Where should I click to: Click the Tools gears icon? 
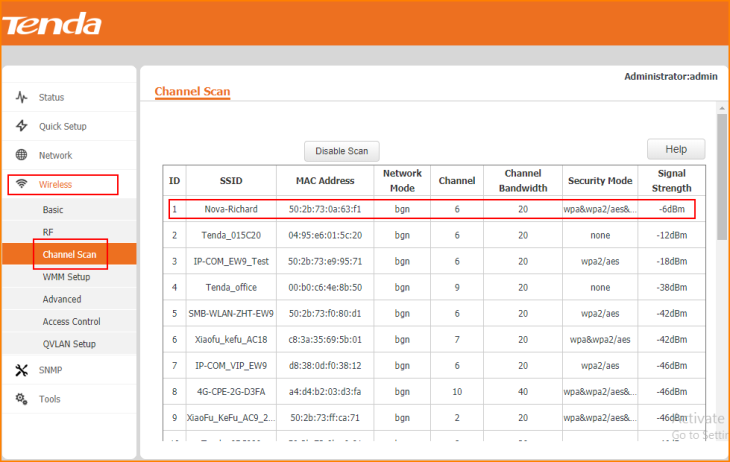click(x=22, y=399)
